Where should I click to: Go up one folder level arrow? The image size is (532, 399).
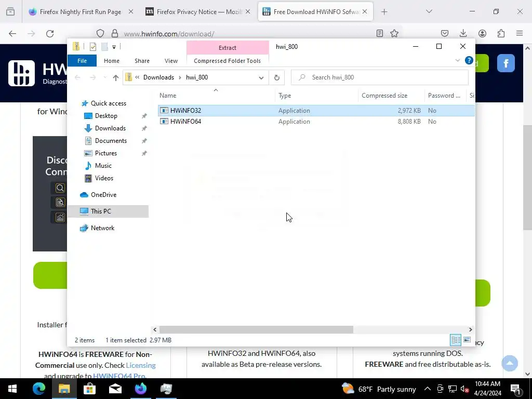[x=116, y=78]
